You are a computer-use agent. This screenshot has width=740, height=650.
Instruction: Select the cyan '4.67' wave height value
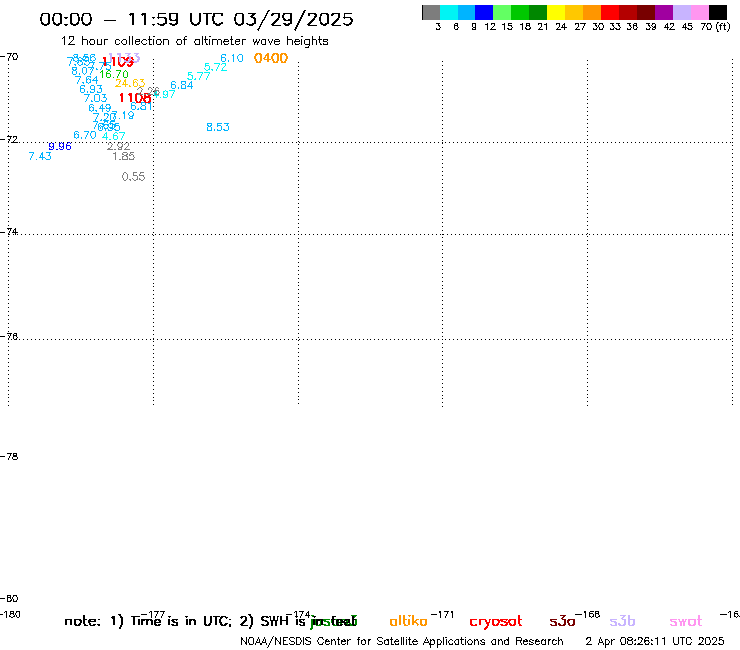(114, 136)
